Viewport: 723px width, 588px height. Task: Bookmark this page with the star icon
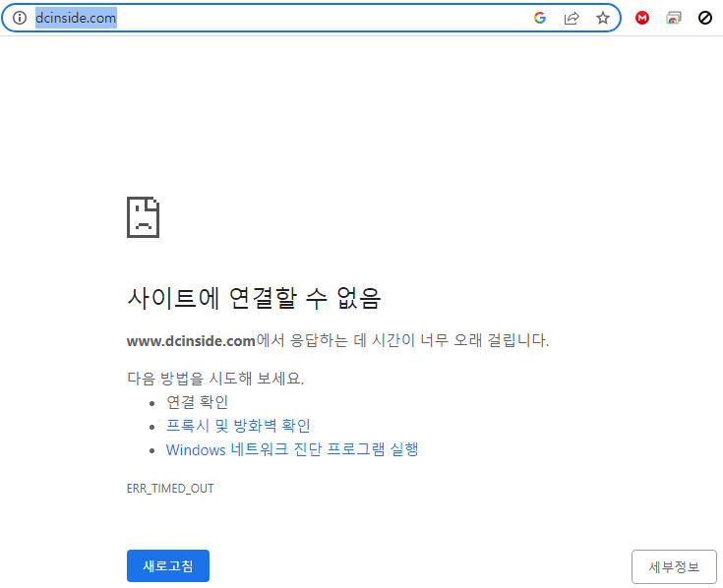(x=603, y=18)
